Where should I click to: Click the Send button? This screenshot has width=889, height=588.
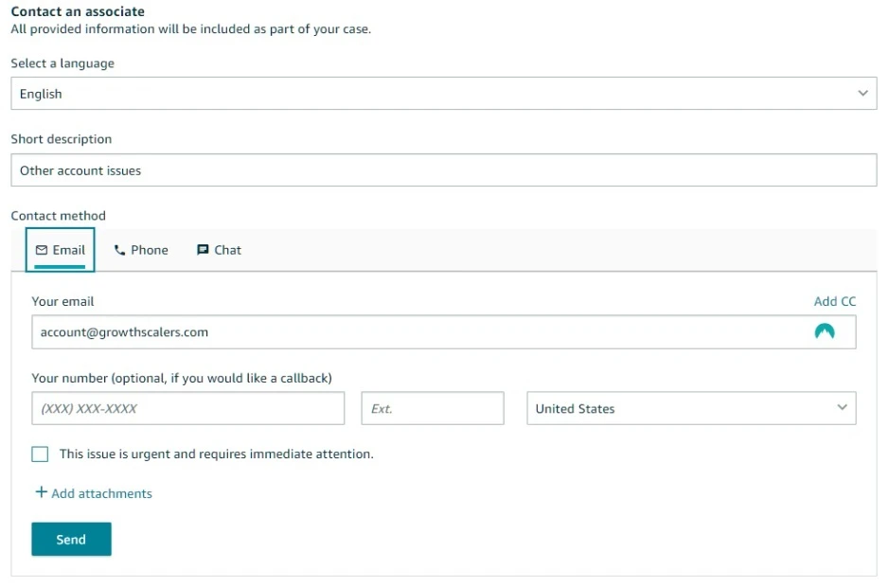click(x=71, y=539)
